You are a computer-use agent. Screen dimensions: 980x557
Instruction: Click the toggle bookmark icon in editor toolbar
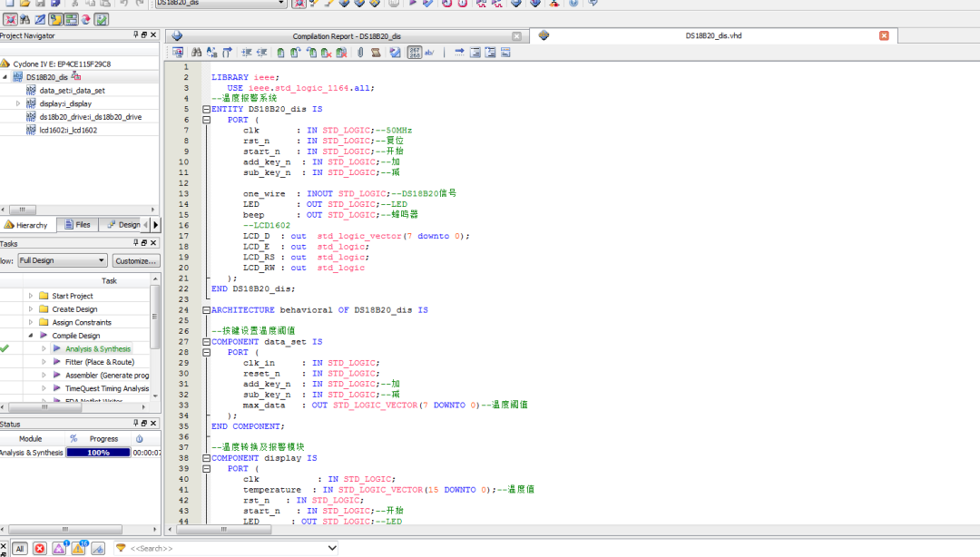pos(279,53)
